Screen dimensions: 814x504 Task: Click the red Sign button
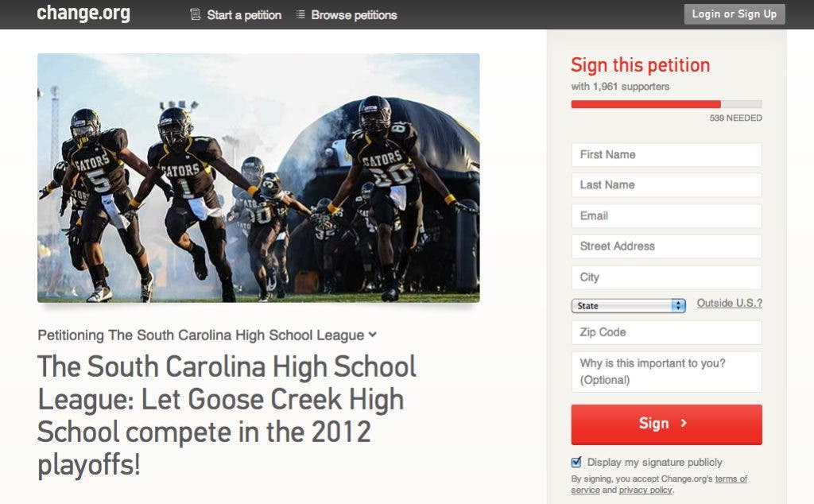coord(667,425)
